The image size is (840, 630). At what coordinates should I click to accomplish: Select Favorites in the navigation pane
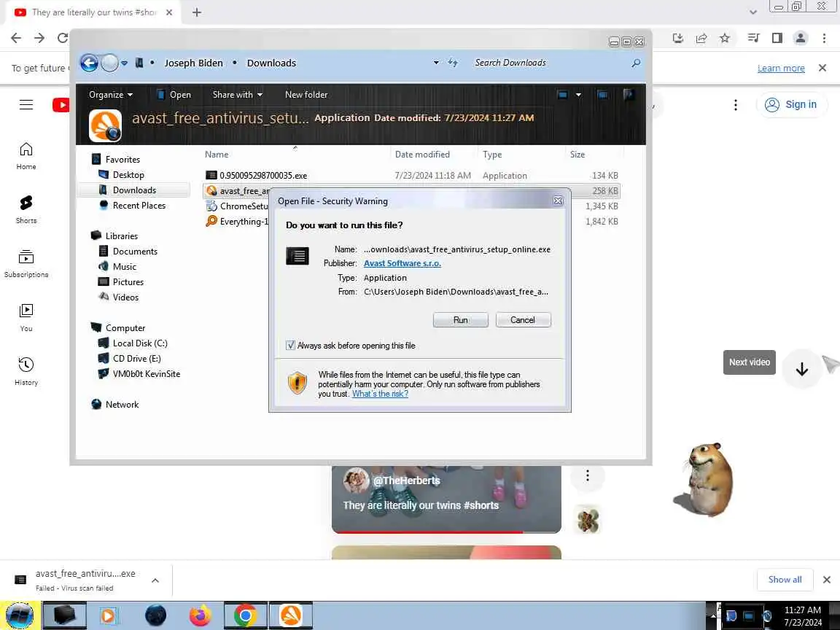point(122,159)
